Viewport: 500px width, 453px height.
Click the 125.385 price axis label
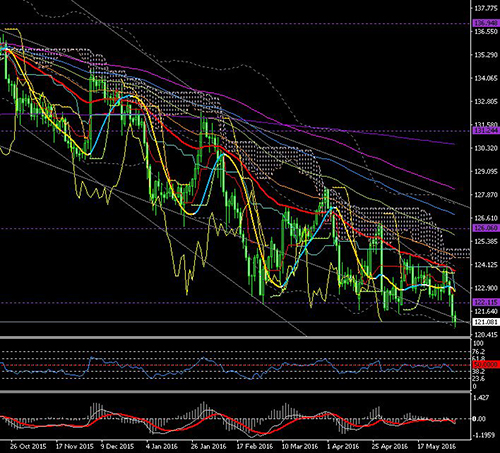pyautogui.click(x=486, y=241)
